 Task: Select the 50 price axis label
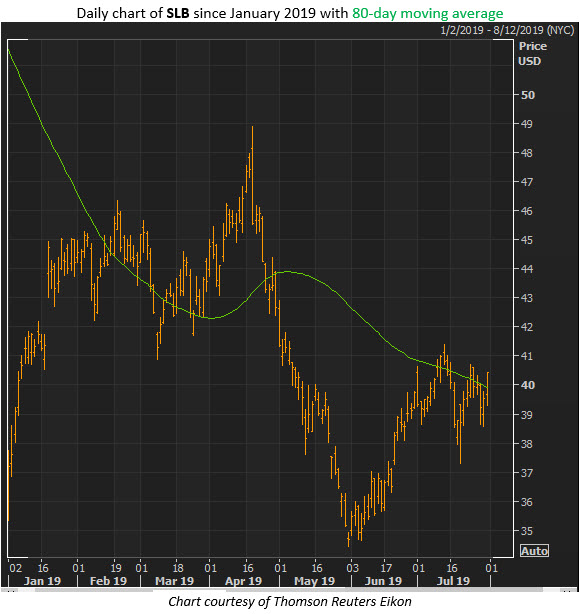coord(528,95)
